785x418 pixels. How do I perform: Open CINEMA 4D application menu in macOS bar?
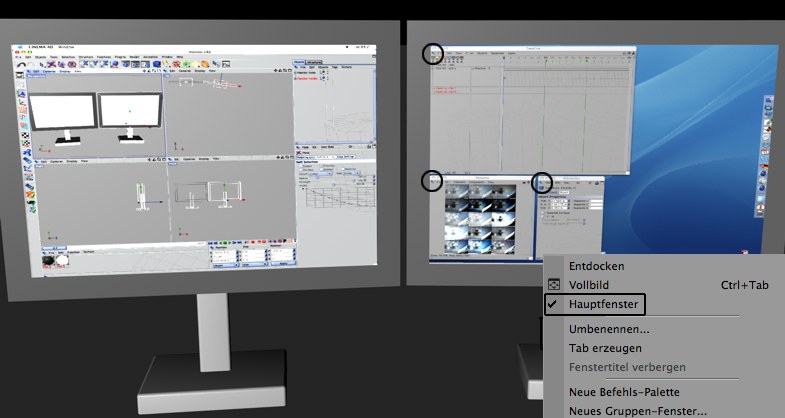click(x=41, y=47)
